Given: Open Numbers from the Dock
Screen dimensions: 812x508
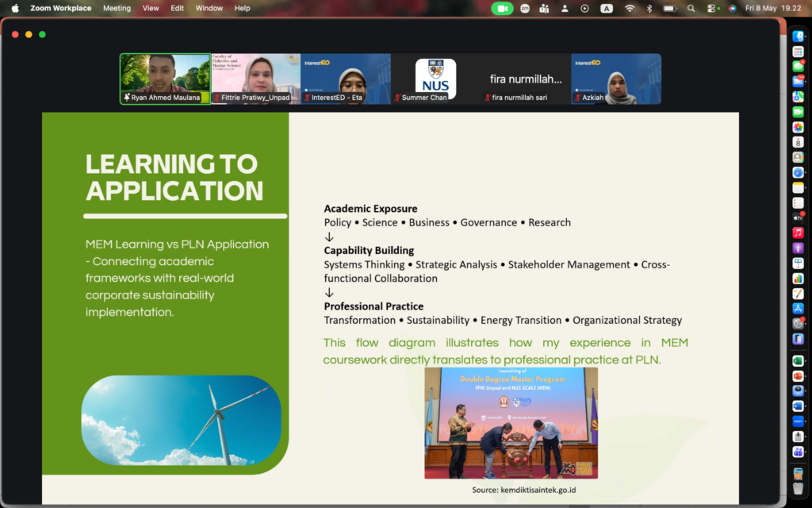Looking at the screenshot, I should click(798, 279).
